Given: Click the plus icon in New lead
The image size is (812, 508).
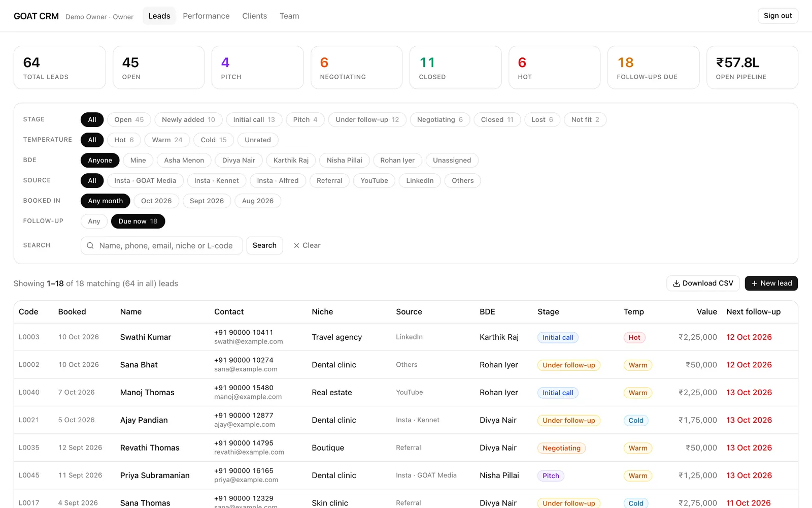Looking at the screenshot, I should pyautogui.click(x=754, y=283).
